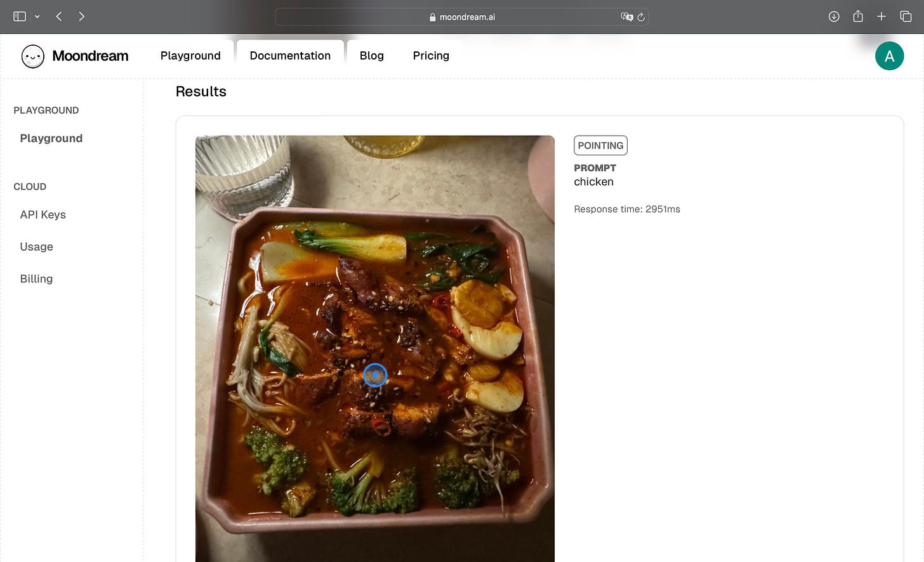The image size is (924, 562).
Task: Open a new tab with plus icon
Action: 881,16
